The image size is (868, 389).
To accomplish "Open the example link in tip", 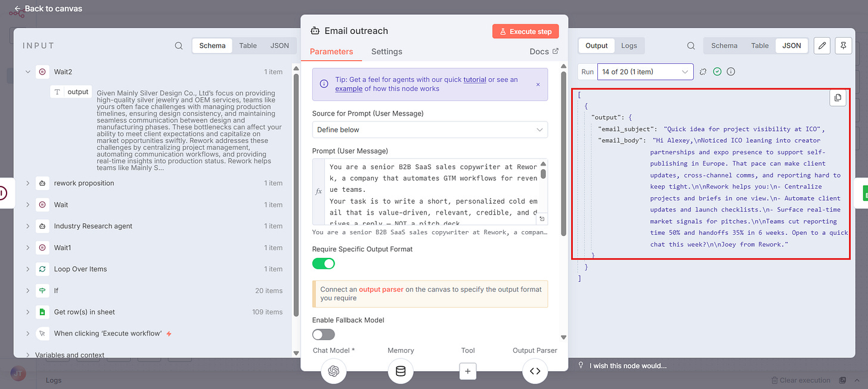I will click(348, 89).
